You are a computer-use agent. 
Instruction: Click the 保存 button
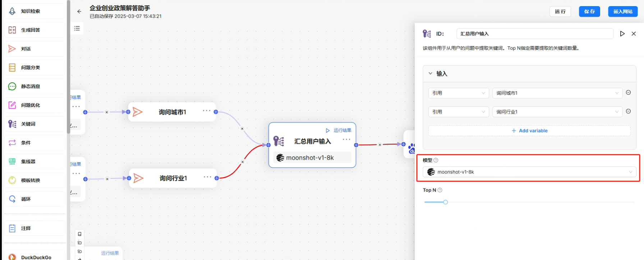click(x=589, y=12)
